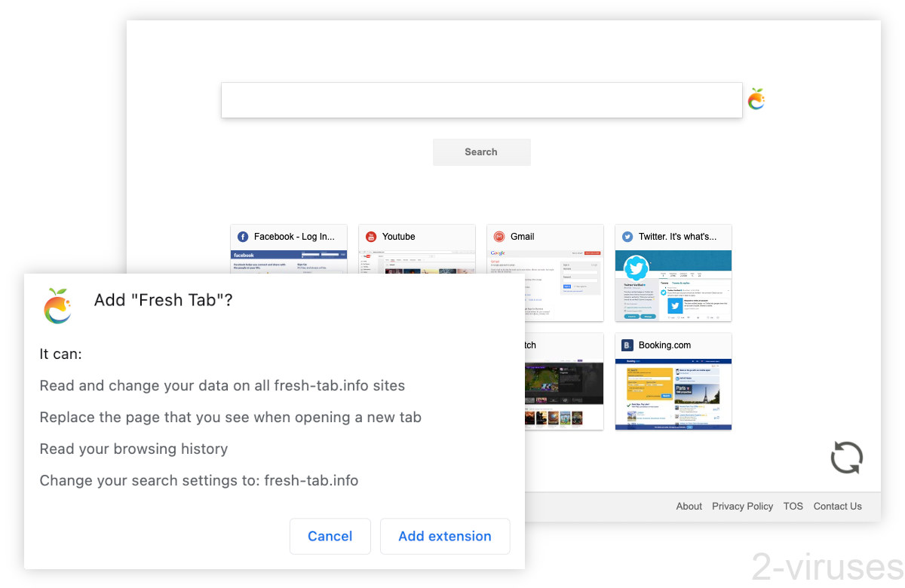This screenshot has height=588, width=905.
Task: Click the Facebook favicon icon
Action: point(243,236)
